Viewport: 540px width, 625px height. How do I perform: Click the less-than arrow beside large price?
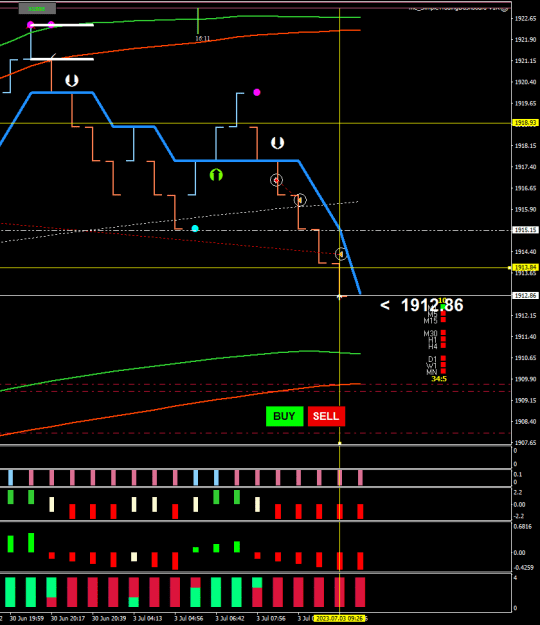tap(385, 305)
